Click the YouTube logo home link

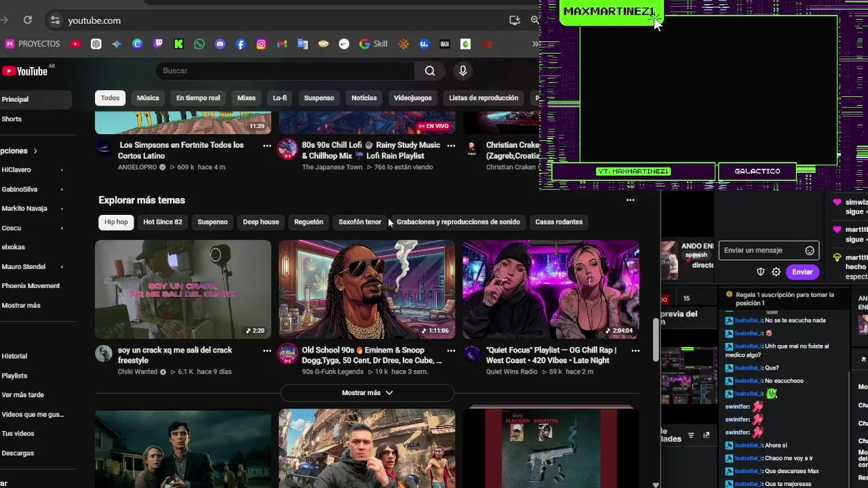(24, 71)
